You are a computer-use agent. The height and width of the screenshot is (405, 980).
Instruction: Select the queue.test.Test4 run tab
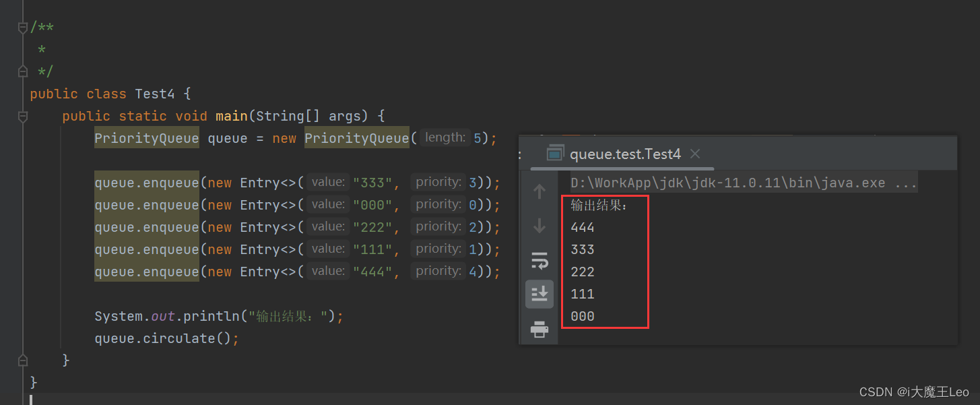tap(625, 154)
